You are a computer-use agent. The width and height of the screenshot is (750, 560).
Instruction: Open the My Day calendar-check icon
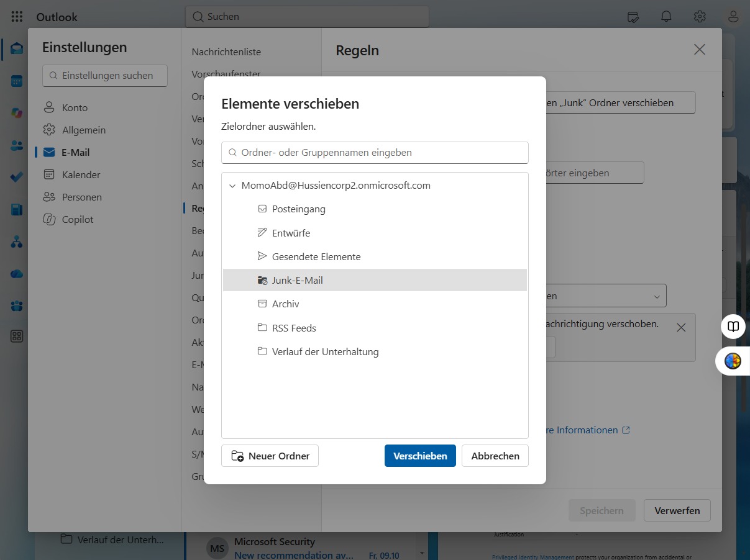click(x=633, y=17)
